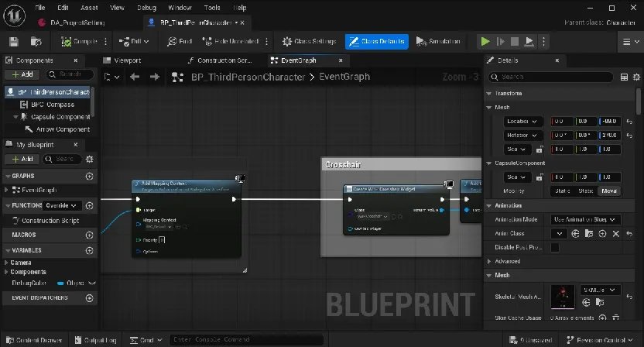Open the Output Log
Image resolution: width=644 pixels, height=347 pixels.
click(x=96, y=340)
